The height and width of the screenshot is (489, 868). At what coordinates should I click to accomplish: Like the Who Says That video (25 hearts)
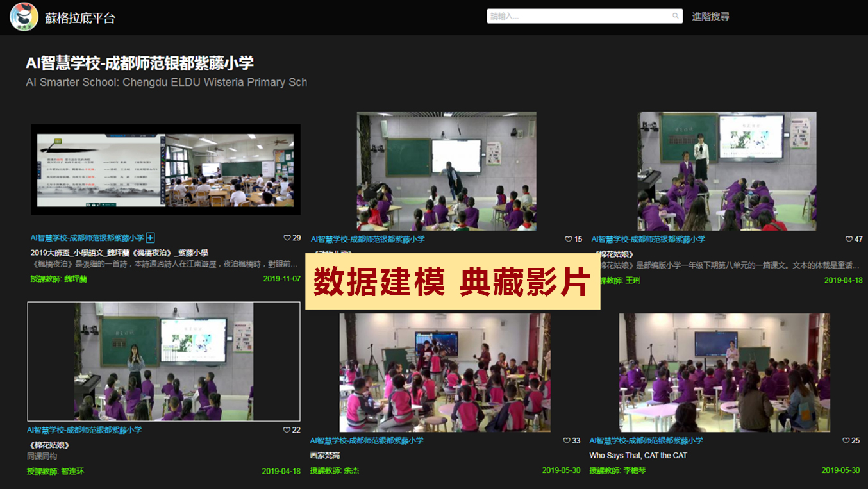pyautogui.click(x=846, y=440)
